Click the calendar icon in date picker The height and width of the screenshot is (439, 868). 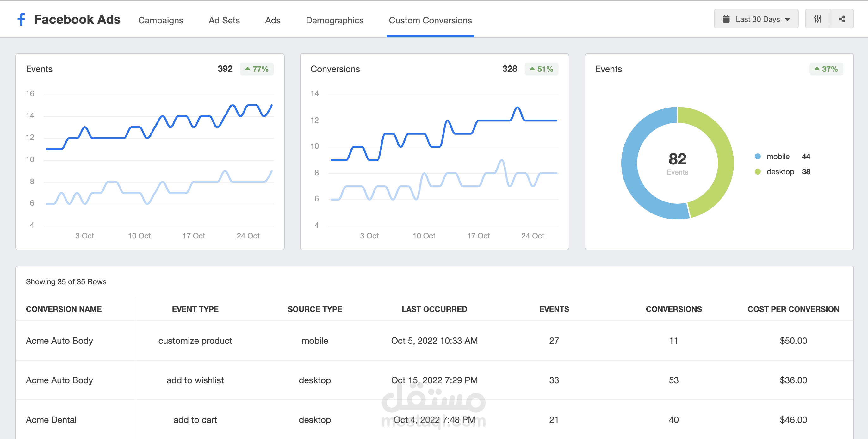pos(726,19)
